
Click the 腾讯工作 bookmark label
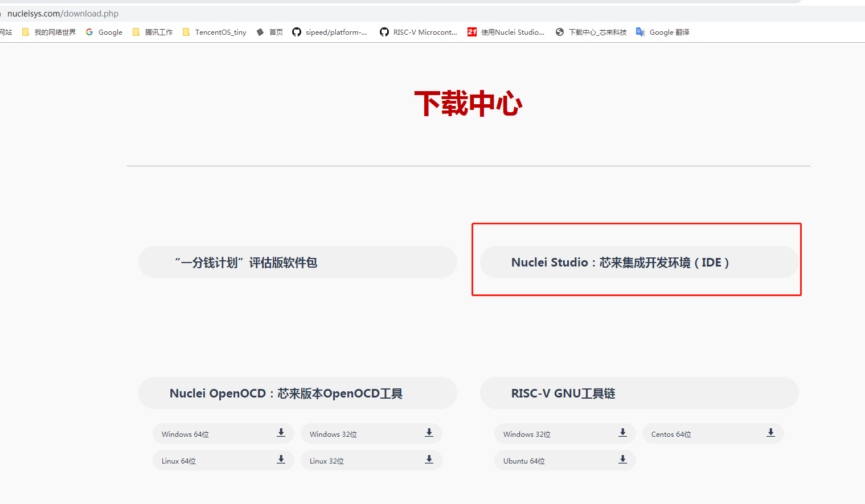(x=159, y=32)
